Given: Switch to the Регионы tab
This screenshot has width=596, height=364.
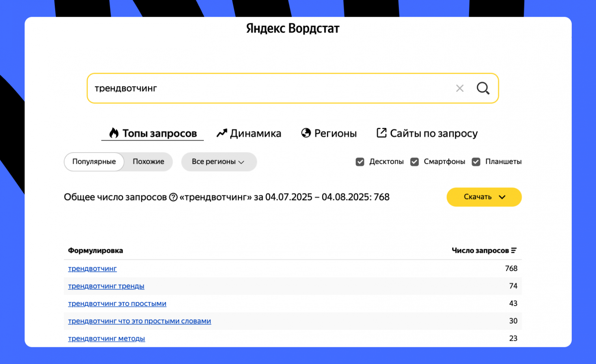Looking at the screenshot, I should point(329,133).
